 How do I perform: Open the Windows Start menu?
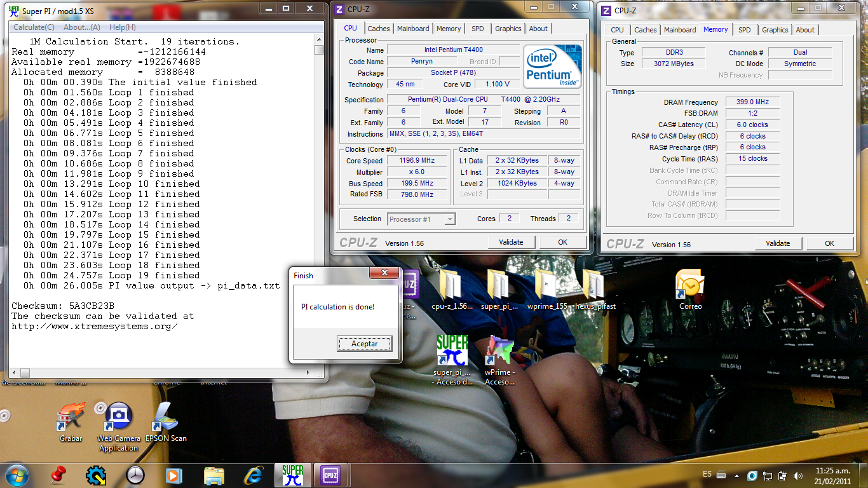(x=17, y=475)
